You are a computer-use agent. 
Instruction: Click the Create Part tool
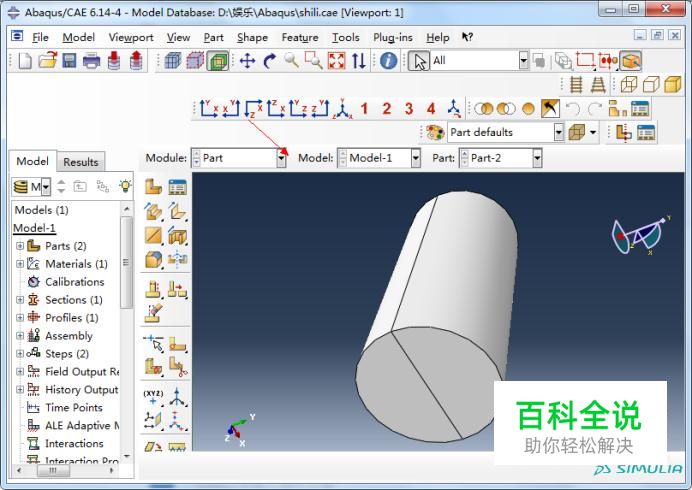153,187
